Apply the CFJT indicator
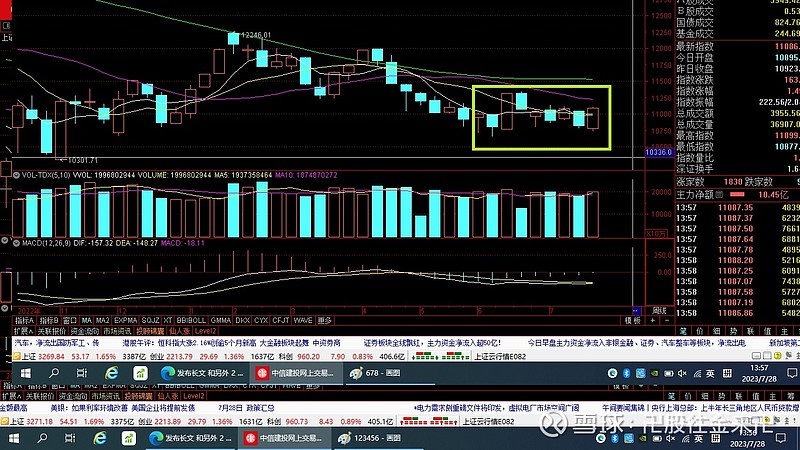Screen dimensions: 800x450 click(x=281, y=320)
